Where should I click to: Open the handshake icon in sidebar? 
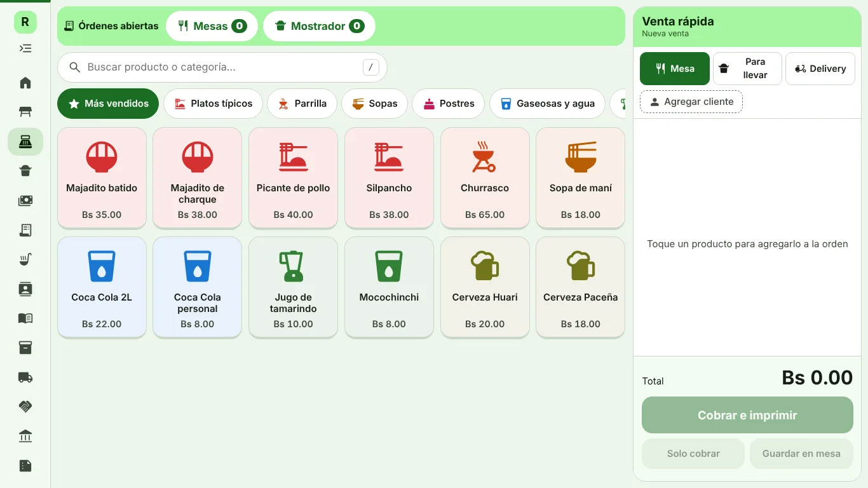pos(25,407)
